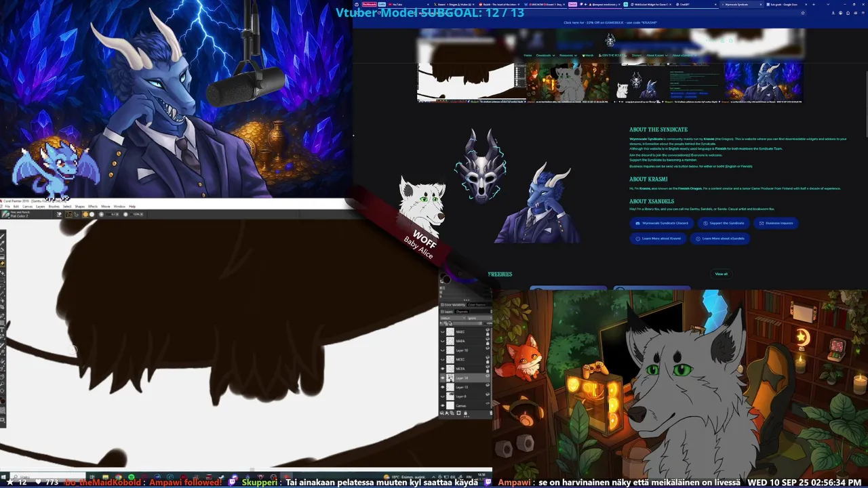The height and width of the screenshot is (488, 868).
Task: Click the first icon in Layers panel footer
Action: coord(442,413)
